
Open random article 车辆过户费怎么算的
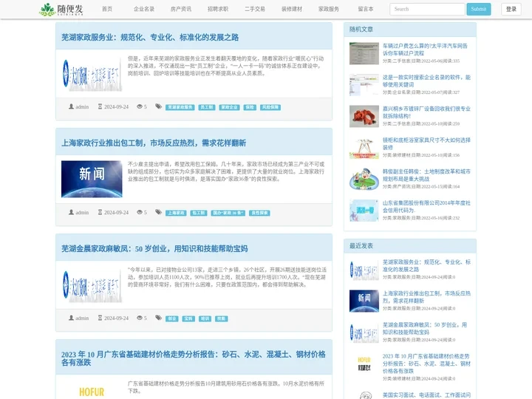[x=425, y=50]
